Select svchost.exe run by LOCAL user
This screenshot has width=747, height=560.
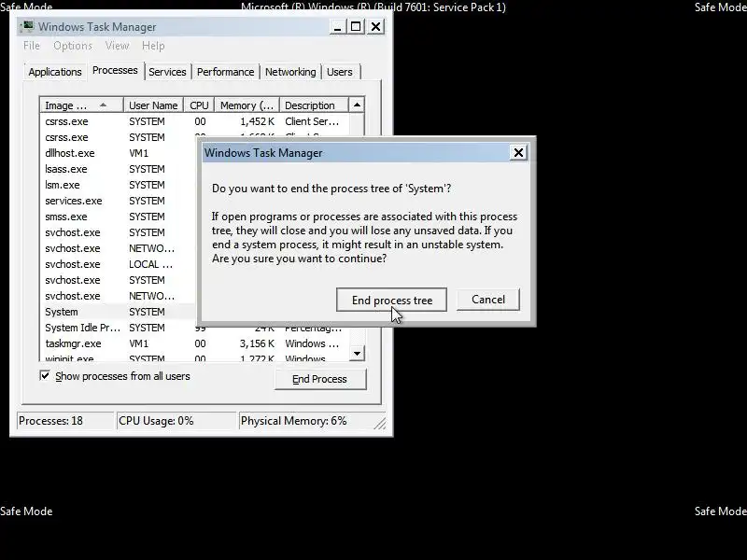click(x=118, y=264)
